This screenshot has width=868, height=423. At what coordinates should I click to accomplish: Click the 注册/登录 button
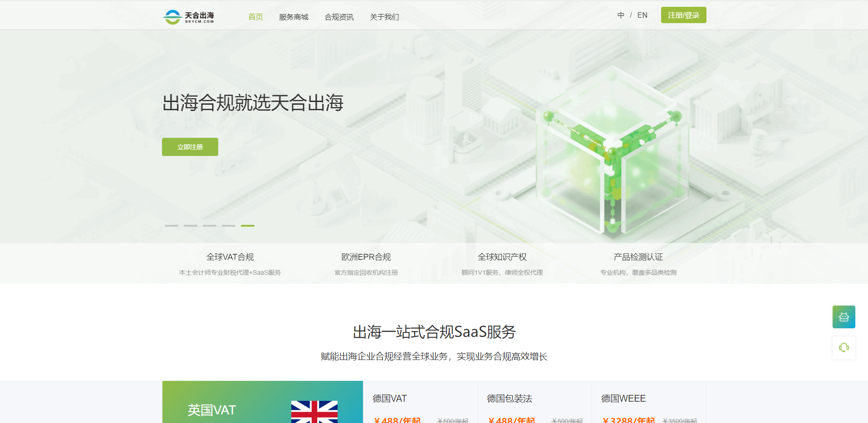click(683, 15)
